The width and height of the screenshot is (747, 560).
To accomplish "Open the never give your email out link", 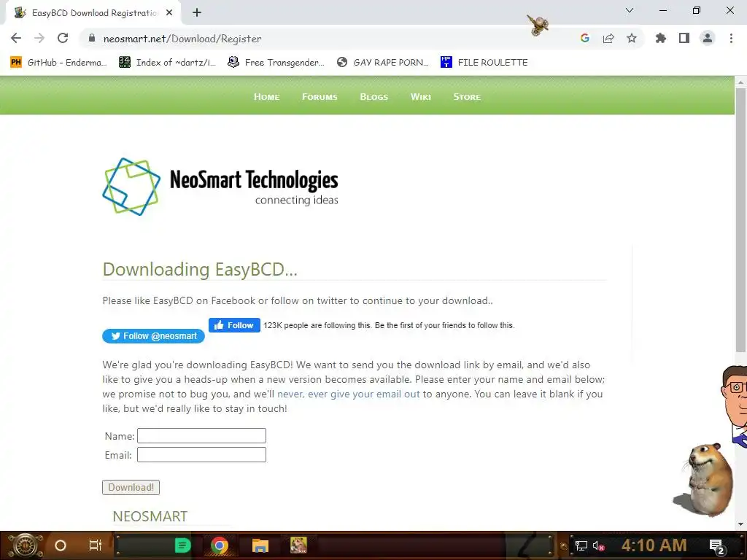I will [348, 394].
